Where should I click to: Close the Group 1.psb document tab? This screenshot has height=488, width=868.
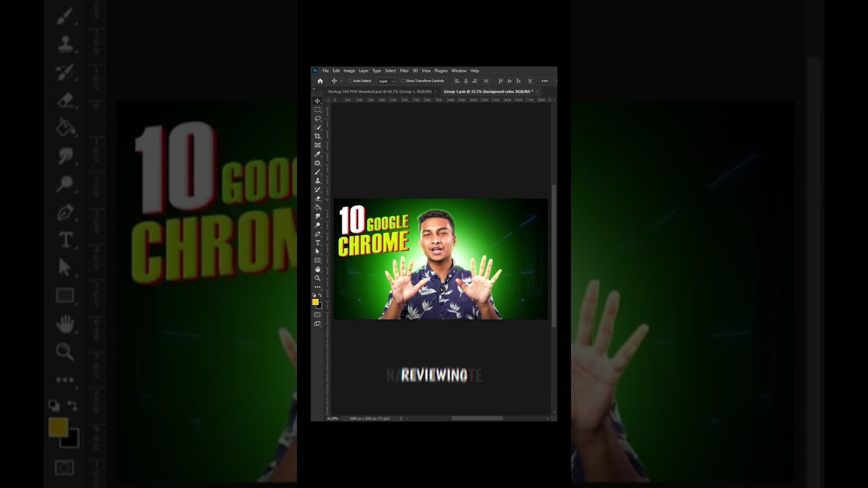[x=536, y=91]
